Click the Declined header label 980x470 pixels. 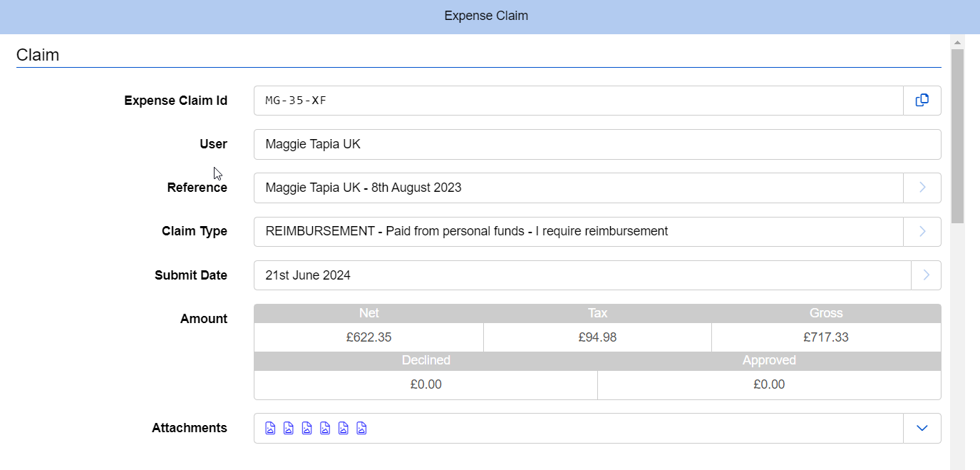tap(426, 360)
